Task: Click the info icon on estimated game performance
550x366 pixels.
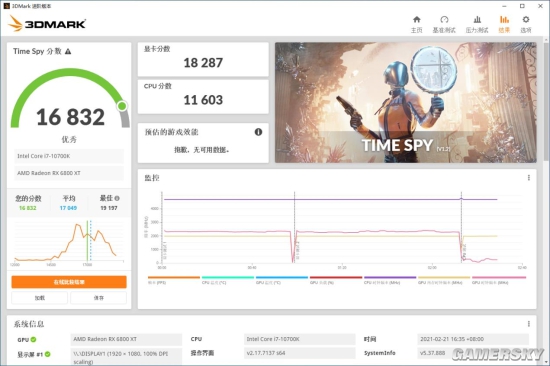Action: click(x=258, y=132)
